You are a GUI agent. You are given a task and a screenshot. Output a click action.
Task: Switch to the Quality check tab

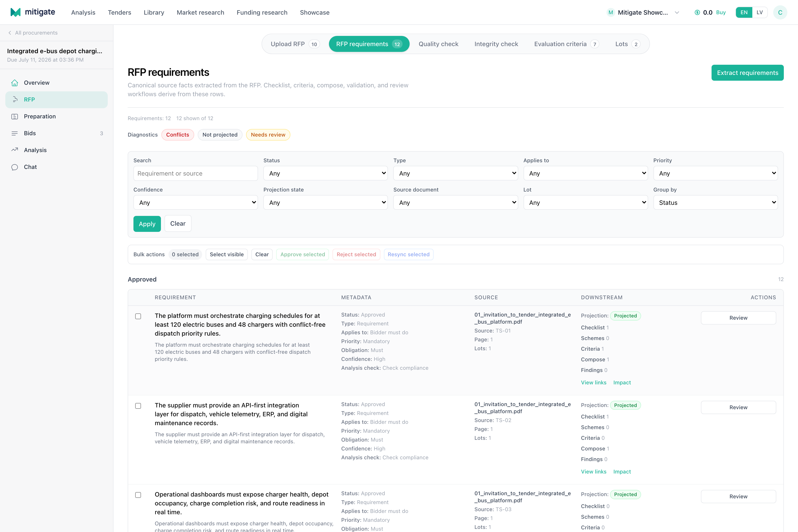[x=438, y=44]
